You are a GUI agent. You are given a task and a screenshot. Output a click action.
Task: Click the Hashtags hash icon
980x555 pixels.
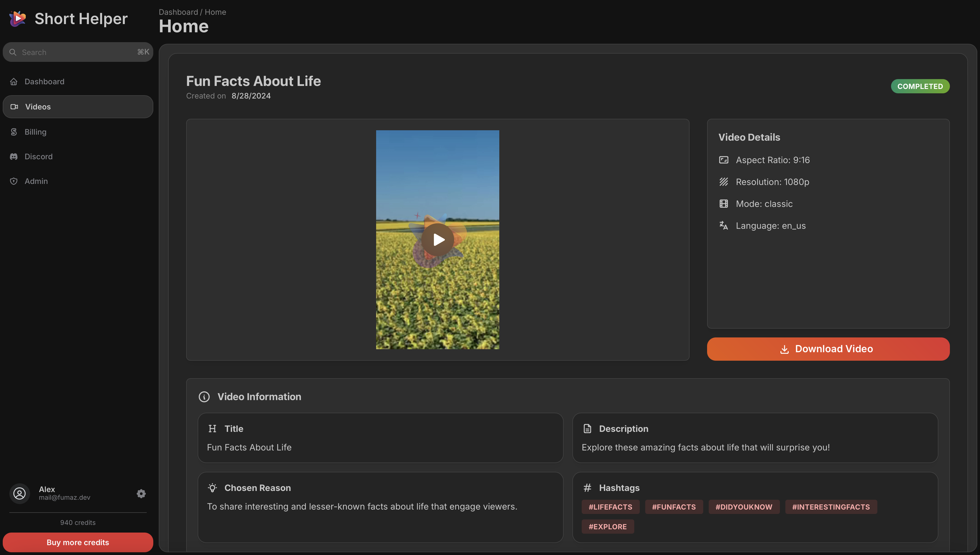[x=587, y=488]
